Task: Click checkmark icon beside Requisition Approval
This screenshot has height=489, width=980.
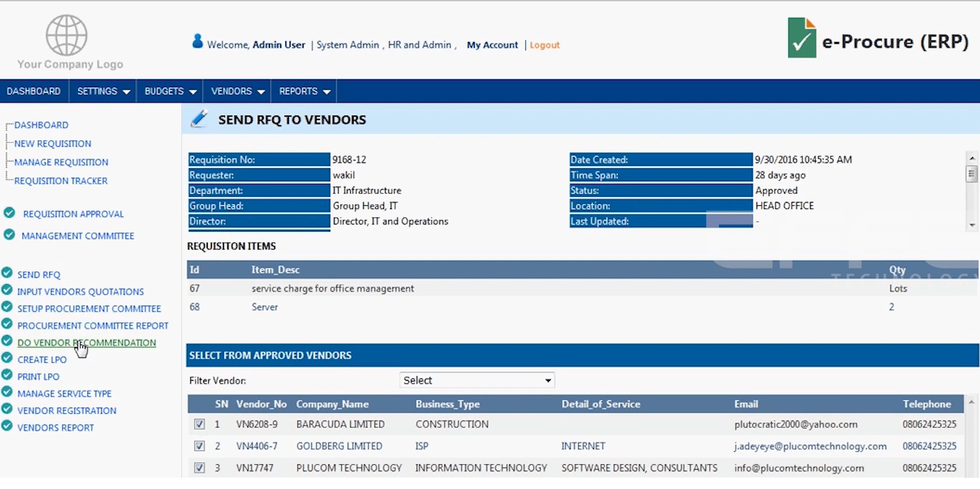Action: pyautogui.click(x=10, y=213)
